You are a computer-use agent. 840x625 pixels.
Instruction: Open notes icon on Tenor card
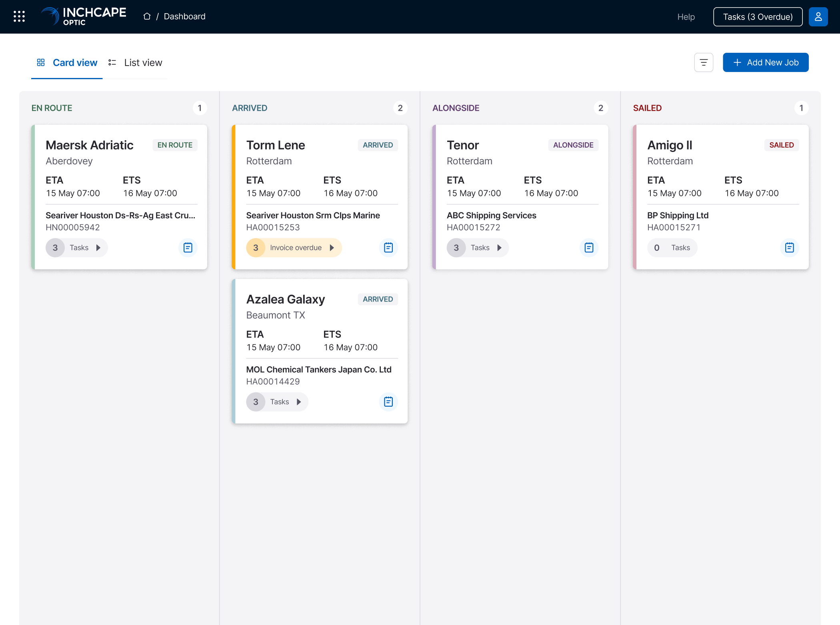coord(589,248)
